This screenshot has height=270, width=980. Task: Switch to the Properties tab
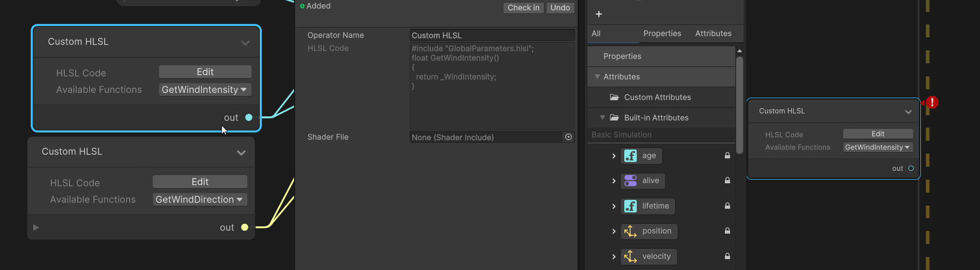point(662,33)
